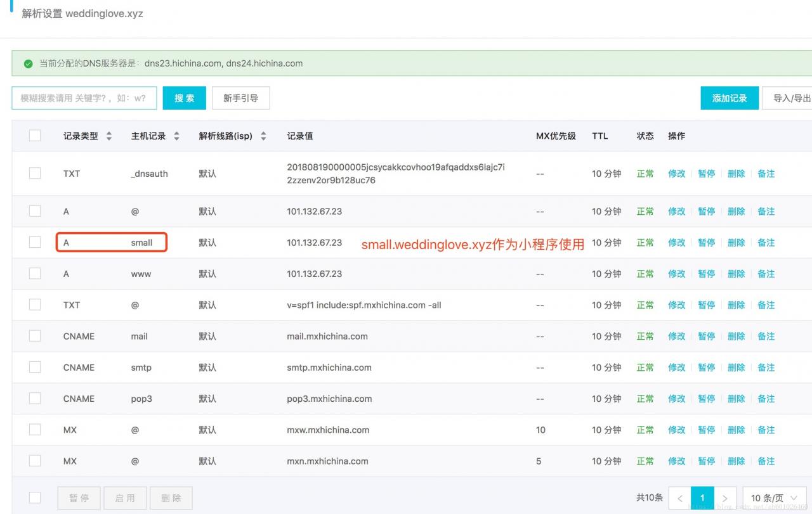Focus the fuzzy search keyword field
Image resolution: width=812 pixels, height=514 pixels.
point(84,98)
